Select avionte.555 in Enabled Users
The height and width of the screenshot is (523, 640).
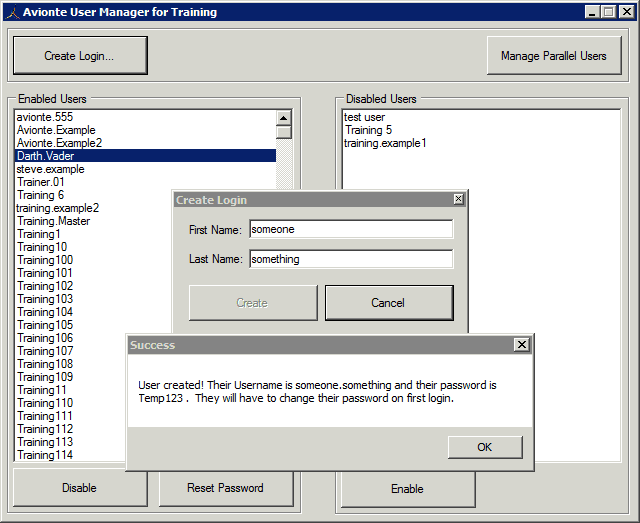145,117
